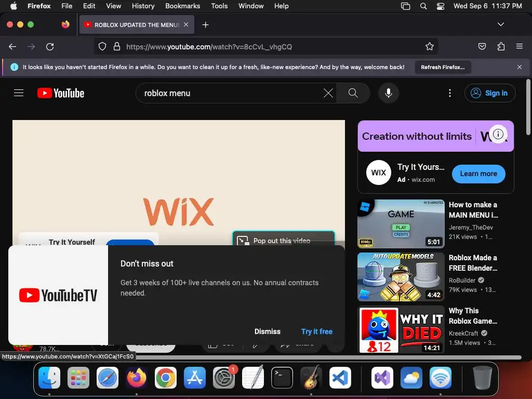The height and width of the screenshot is (399, 532).
Task: Open the Tools menu
Action: pos(219,6)
